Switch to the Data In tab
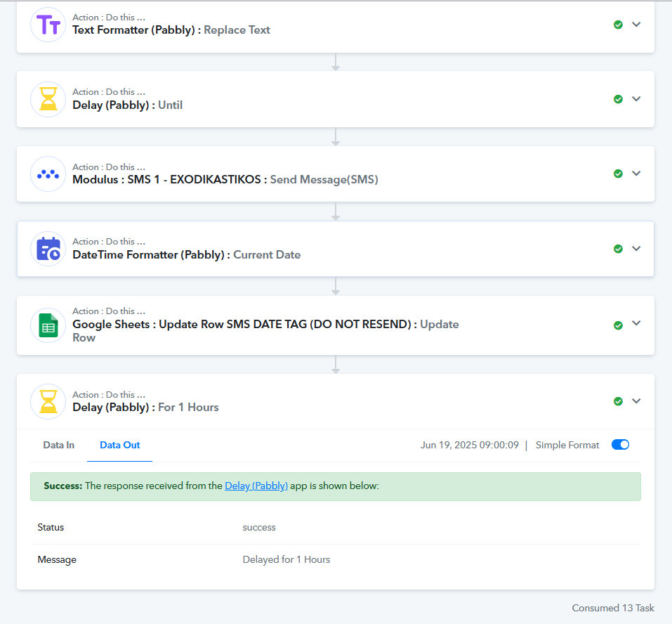The width and height of the screenshot is (672, 624). (59, 446)
